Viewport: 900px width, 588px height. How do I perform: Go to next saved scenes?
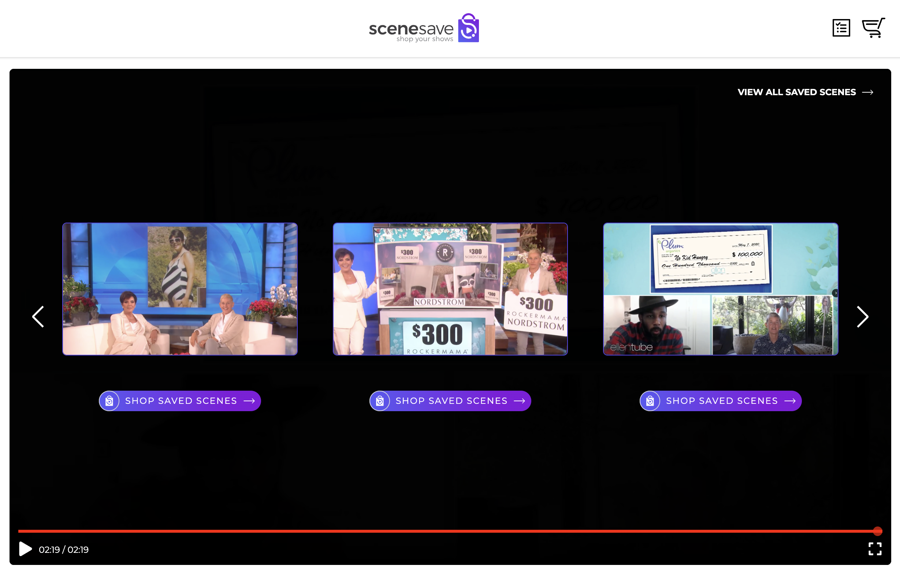pos(862,316)
